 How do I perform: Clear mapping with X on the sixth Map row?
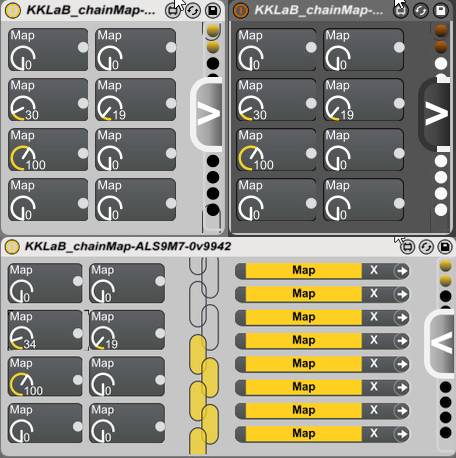[x=374, y=387]
